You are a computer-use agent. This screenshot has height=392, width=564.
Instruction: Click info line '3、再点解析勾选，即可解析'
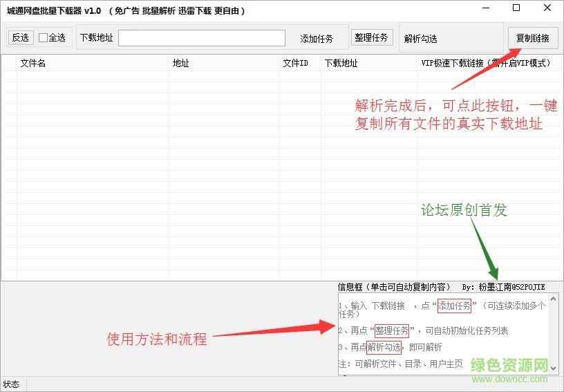[x=391, y=347]
